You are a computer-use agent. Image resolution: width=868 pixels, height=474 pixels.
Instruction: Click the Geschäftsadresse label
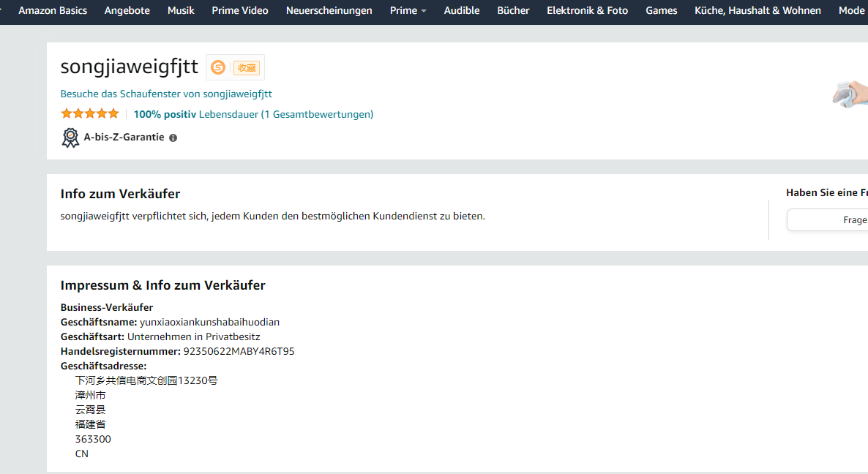(103, 366)
